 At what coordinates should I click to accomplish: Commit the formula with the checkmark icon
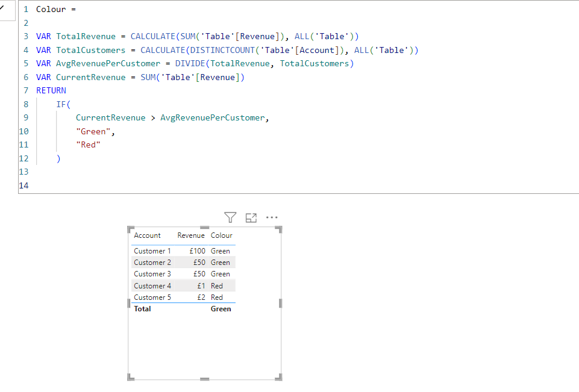2,8
